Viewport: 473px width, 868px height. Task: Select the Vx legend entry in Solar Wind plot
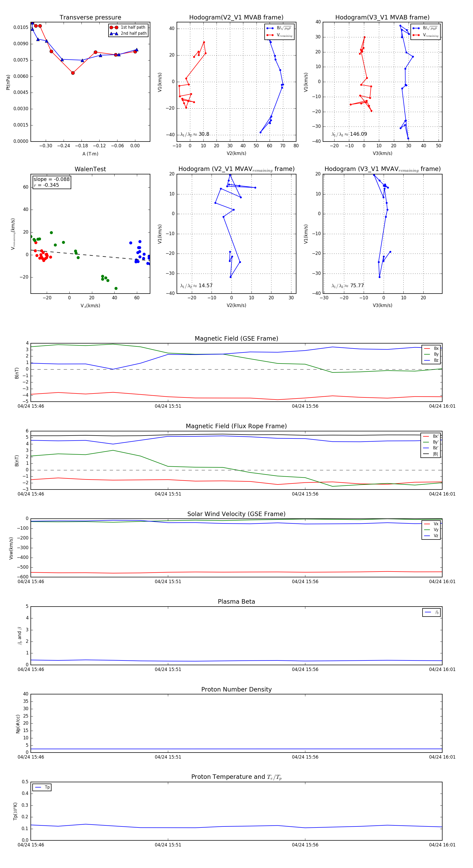coord(436,524)
